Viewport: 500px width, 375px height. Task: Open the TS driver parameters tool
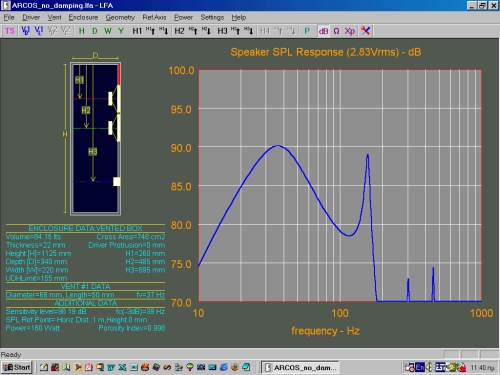pos(10,31)
